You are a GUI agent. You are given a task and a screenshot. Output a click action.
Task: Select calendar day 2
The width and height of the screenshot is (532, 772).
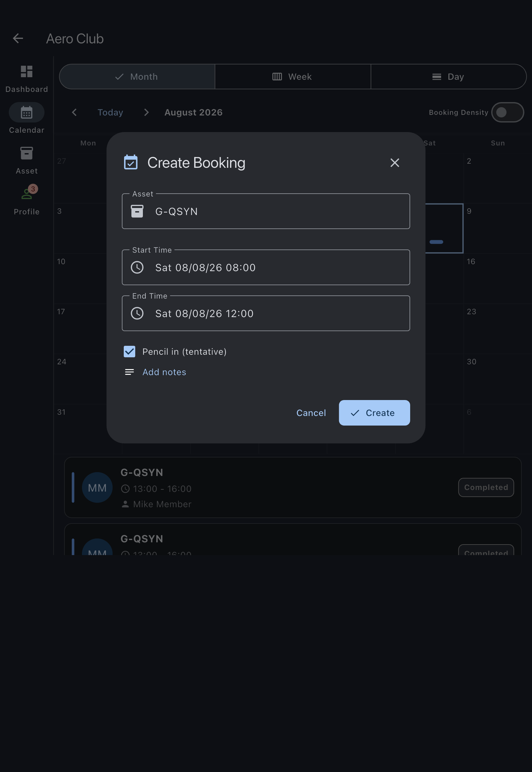pyautogui.click(x=497, y=178)
